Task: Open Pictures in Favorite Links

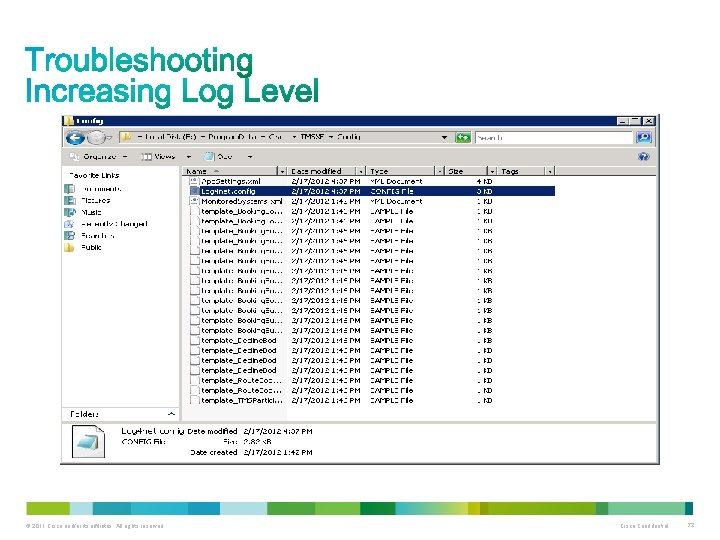Action: [x=96, y=201]
